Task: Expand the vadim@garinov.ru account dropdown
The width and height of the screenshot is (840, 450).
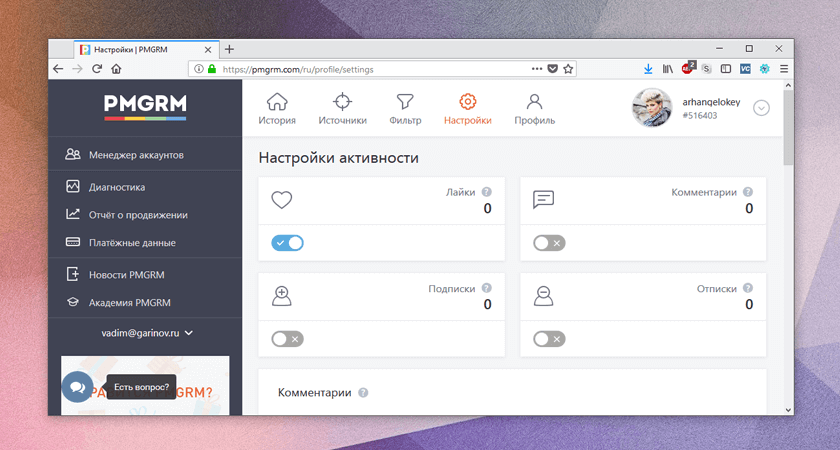Action: pyautogui.click(x=147, y=333)
